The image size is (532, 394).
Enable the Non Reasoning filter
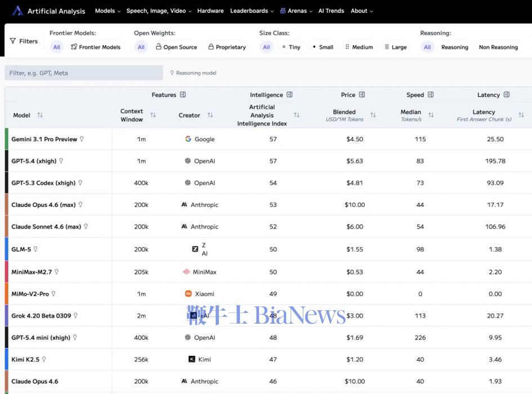click(498, 47)
